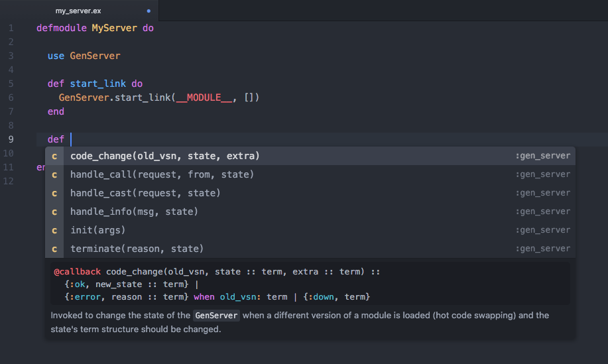Click :gen_server label on init row
Viewport: 608px width, 364px height.
coord(543,230)
